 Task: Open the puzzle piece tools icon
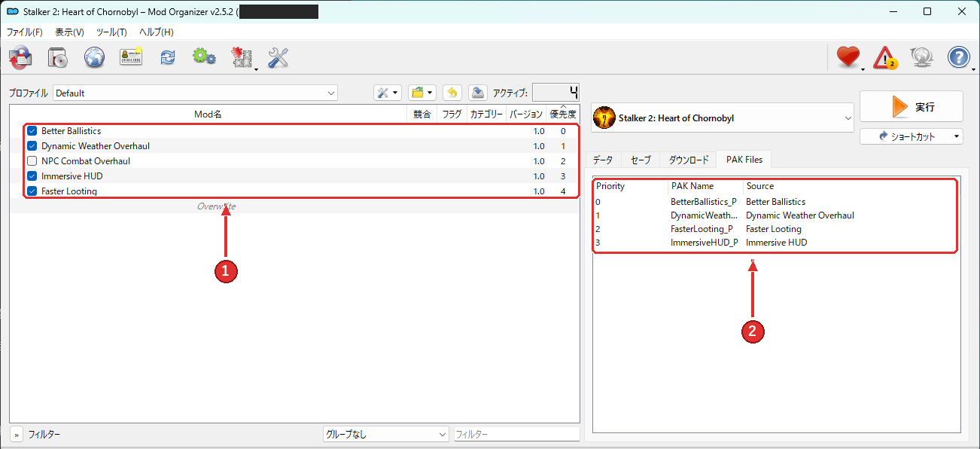tap(242, 57)
